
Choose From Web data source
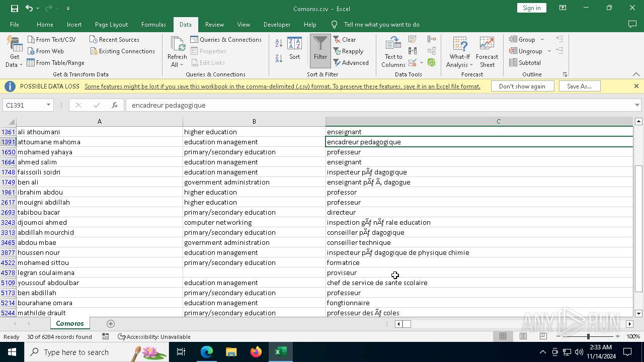(45, 51)
